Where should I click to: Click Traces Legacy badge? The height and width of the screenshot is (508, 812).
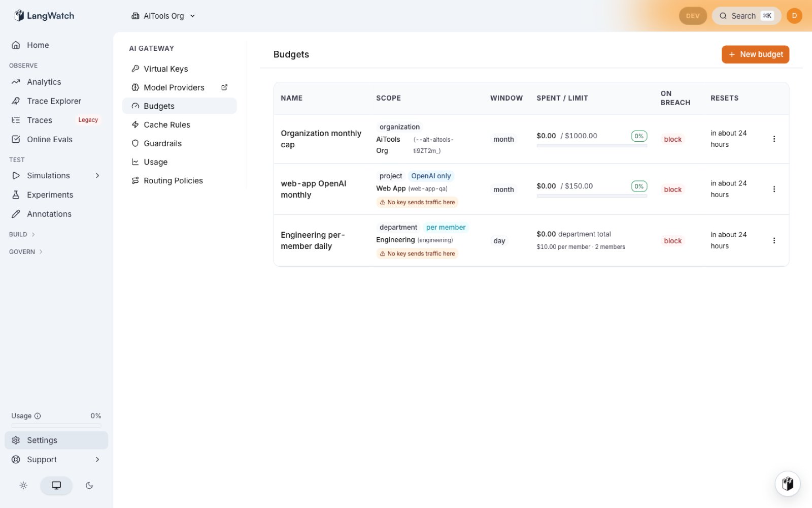point(88,120)
